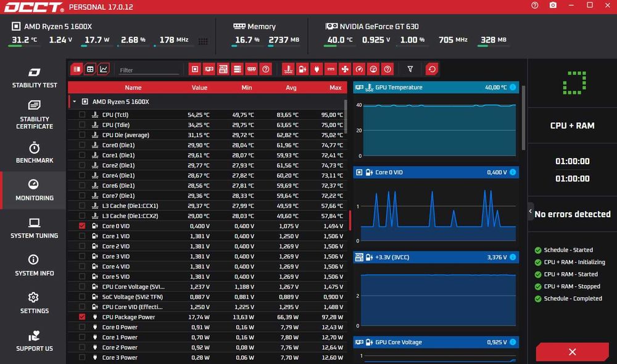617x364 pixels.
Task: Uncheck the Core 0 VID checkbox
Action: [x=82, y=226]
